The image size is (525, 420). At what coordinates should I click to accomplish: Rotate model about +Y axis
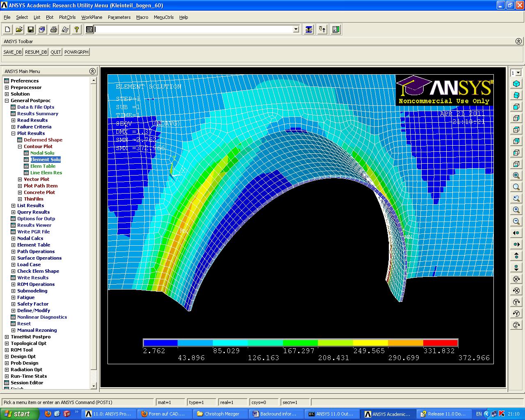[516, 302]
